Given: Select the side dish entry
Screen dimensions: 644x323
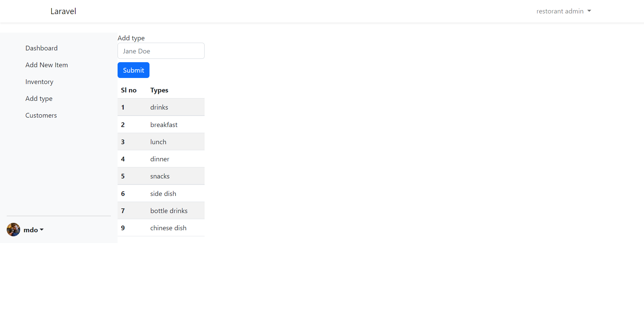Looking at the screenshot, I should tap(163, 194).
